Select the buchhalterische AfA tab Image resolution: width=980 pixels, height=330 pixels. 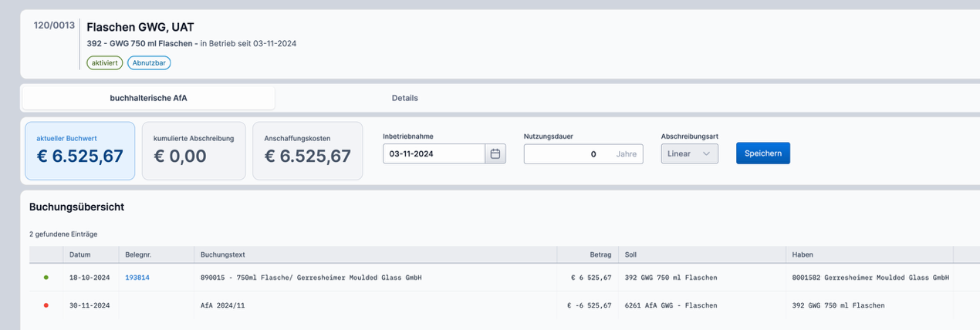148,98
